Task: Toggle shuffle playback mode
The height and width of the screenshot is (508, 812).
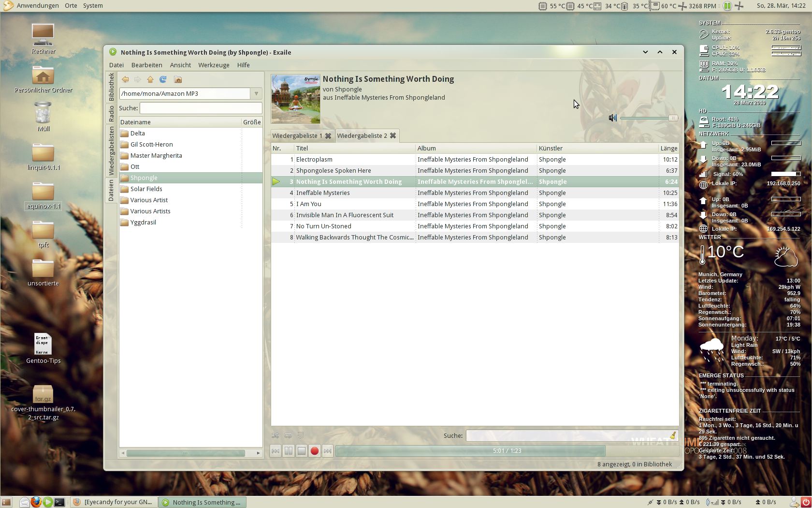Action: coord(275,435)
